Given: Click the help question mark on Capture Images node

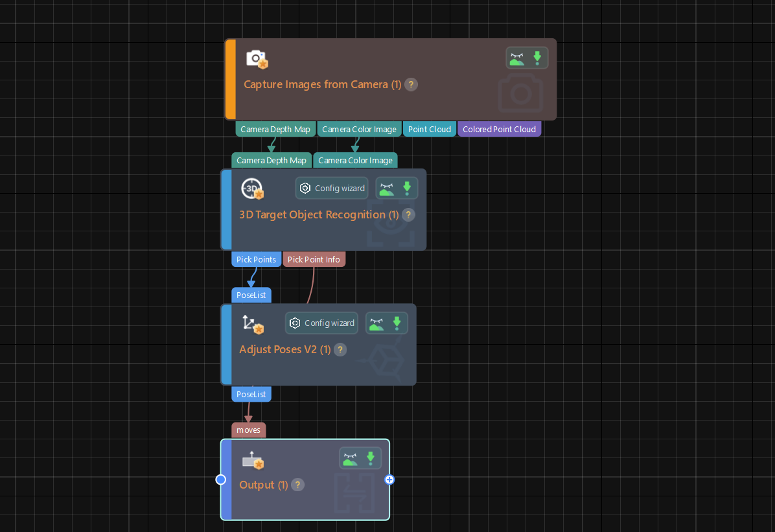Looking at the screenshot, I should pyautogui.click(x=411, y=84).
